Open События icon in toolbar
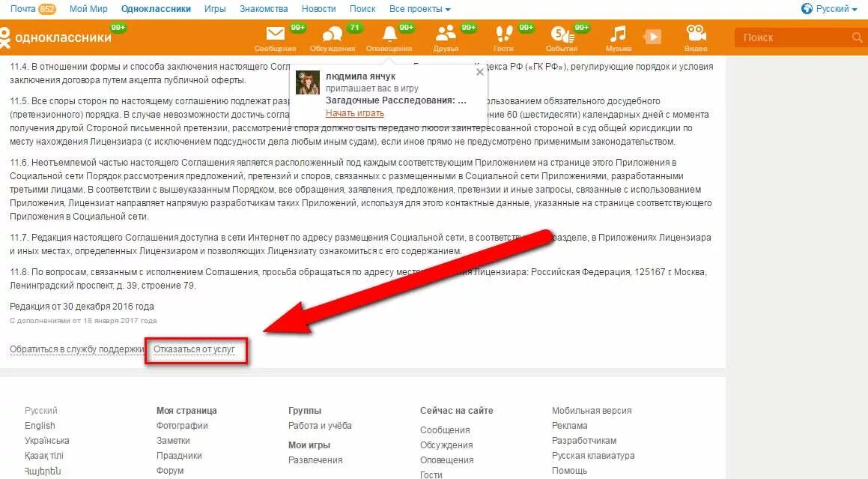 point(562,34)
